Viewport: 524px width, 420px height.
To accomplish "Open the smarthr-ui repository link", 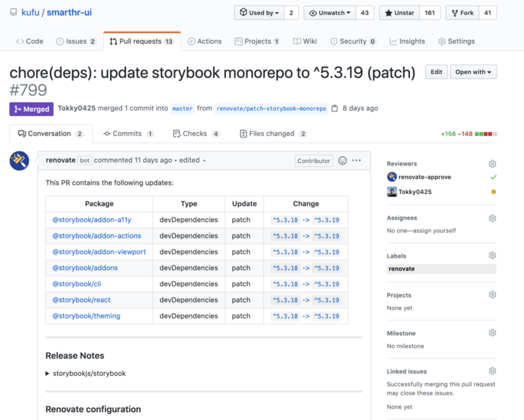I will tap(69, 12).
